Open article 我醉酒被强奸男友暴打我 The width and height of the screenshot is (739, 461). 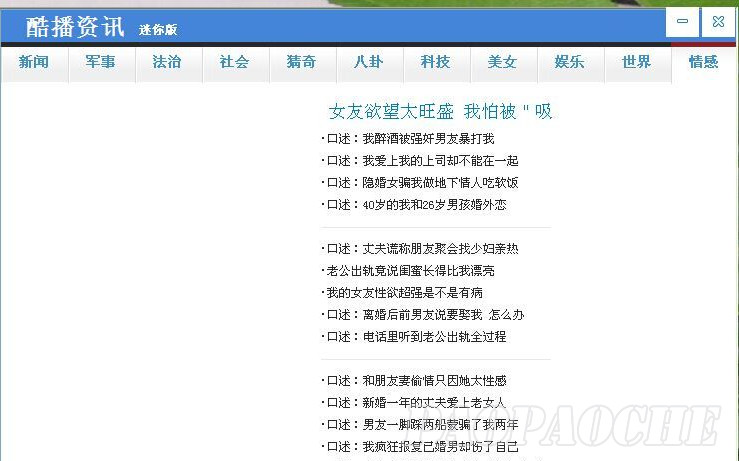coord(410,139)
